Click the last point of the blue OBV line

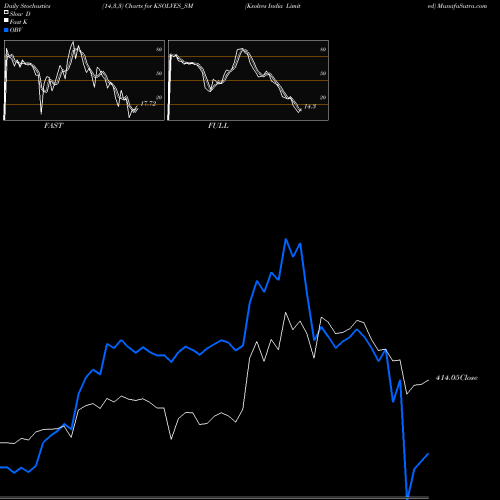[428, 454]
